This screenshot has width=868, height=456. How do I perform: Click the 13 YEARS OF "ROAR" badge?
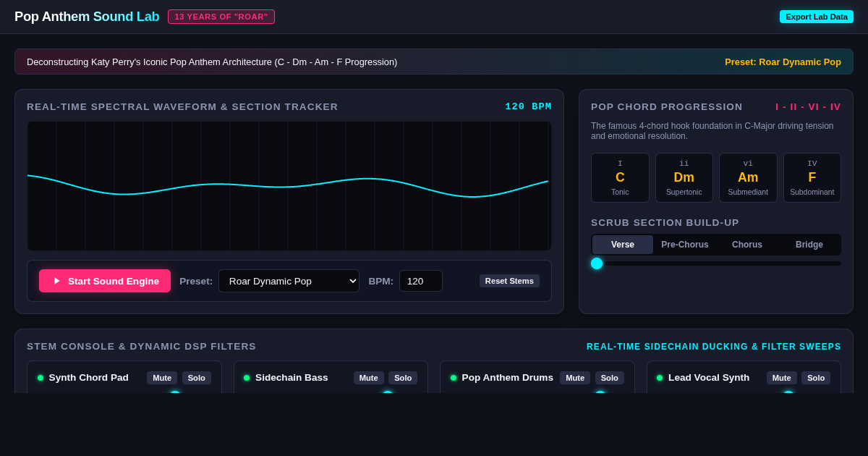click(221, 17)
